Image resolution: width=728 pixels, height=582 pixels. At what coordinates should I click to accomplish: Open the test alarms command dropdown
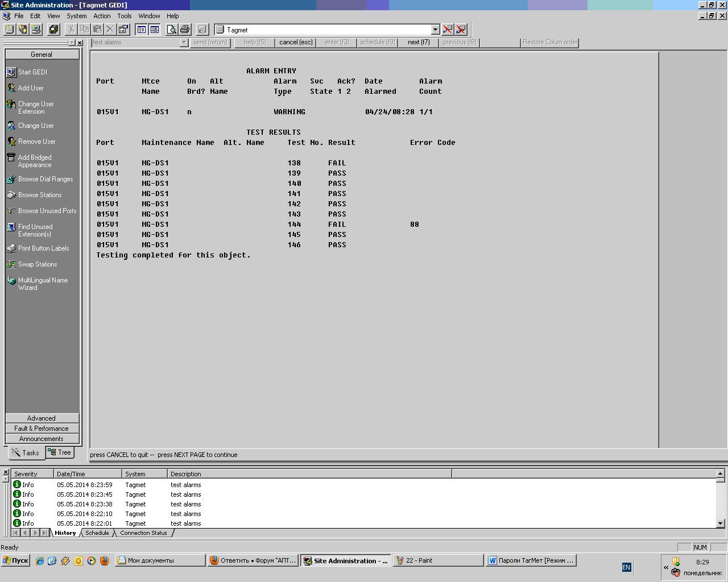point(184,43)
